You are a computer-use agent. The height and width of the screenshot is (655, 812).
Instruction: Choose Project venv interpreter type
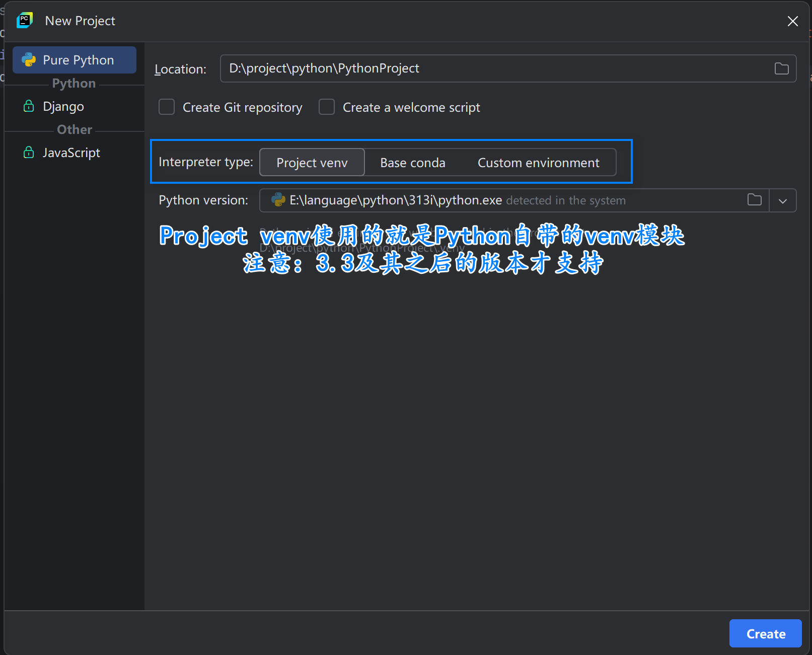coord(312,163)
